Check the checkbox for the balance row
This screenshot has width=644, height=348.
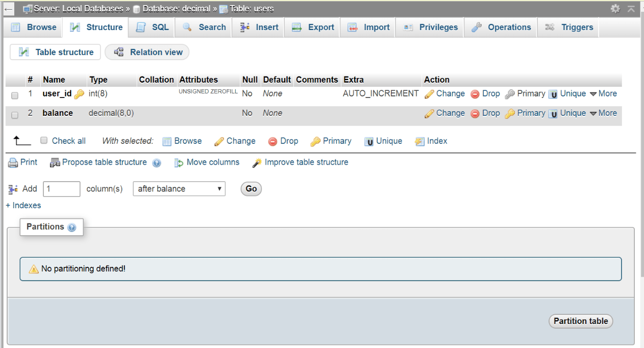pos(14,115)
